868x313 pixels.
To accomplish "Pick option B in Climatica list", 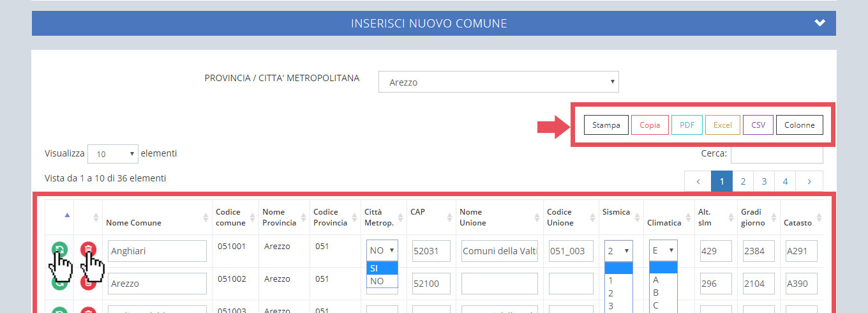I will (x=663, y=293).
